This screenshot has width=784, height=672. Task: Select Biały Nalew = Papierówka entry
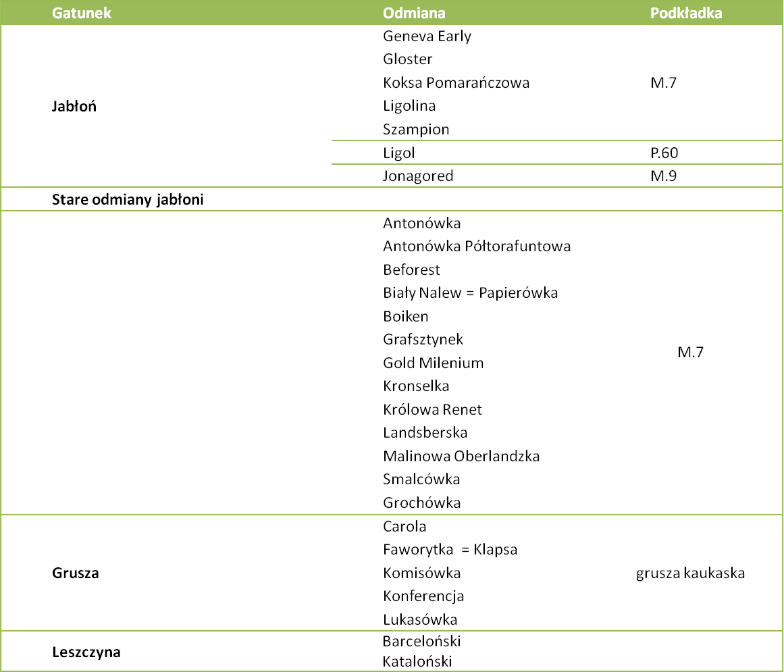coord(470,293)
